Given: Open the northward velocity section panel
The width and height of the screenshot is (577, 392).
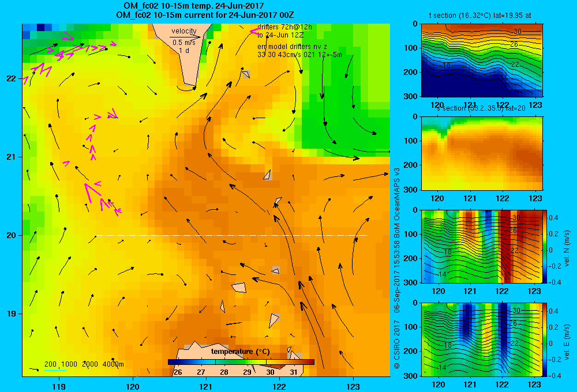Looking at the screenshot, I should point(482,246).
